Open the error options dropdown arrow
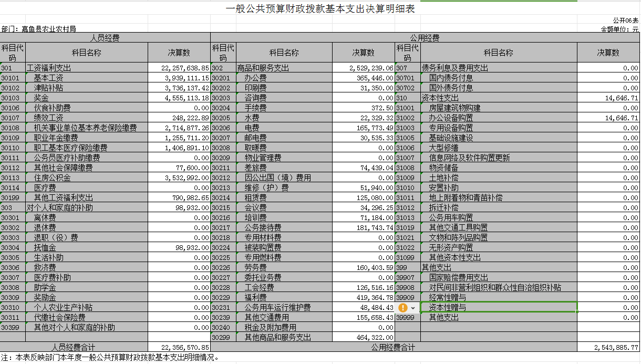 (413, 308)
